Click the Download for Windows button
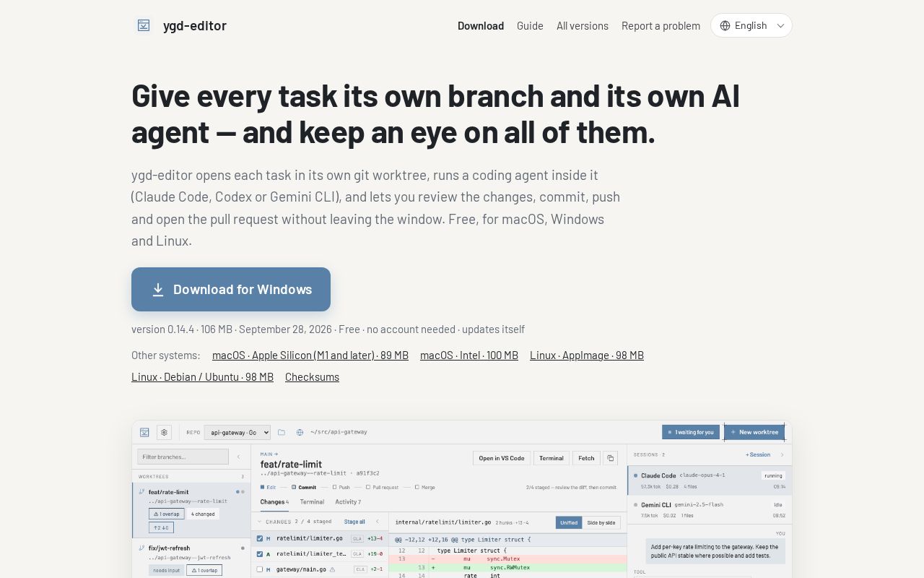The height and width of the screenshot is (578, 924). click(x=231, y=289)
